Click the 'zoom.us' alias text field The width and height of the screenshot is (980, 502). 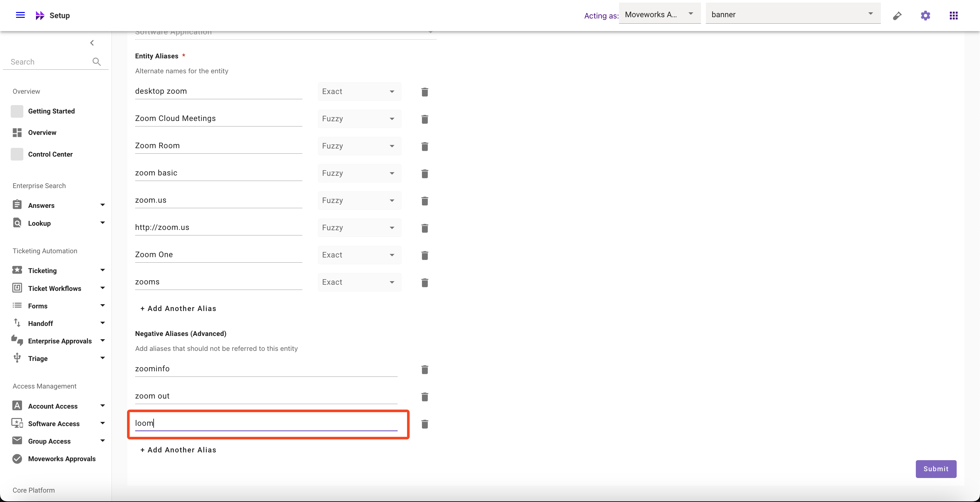pyautogui.click(x=218, y=200)
